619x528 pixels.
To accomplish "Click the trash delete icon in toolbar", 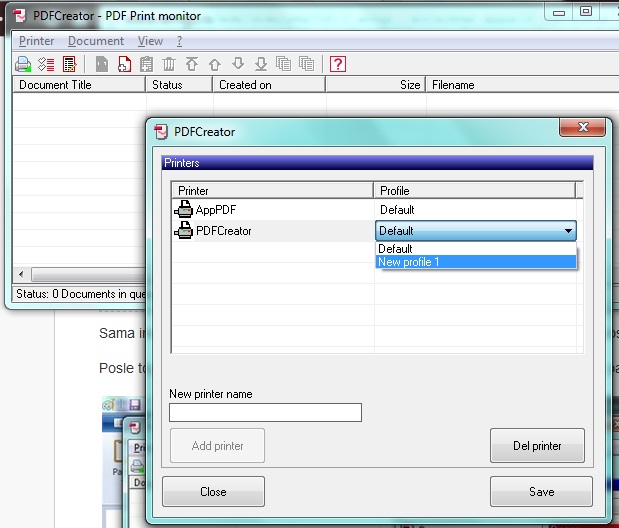I will pyautogui.click(x=169, y=64).
